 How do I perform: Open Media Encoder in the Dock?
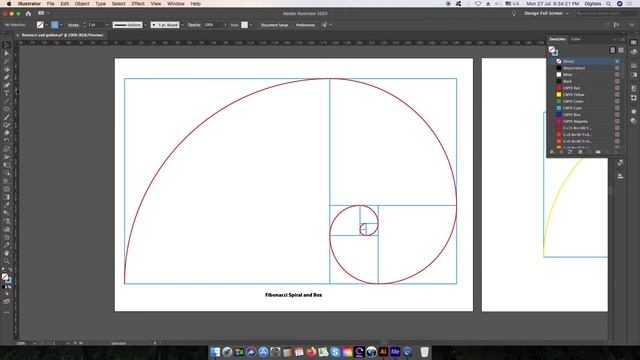pos(395,352)
